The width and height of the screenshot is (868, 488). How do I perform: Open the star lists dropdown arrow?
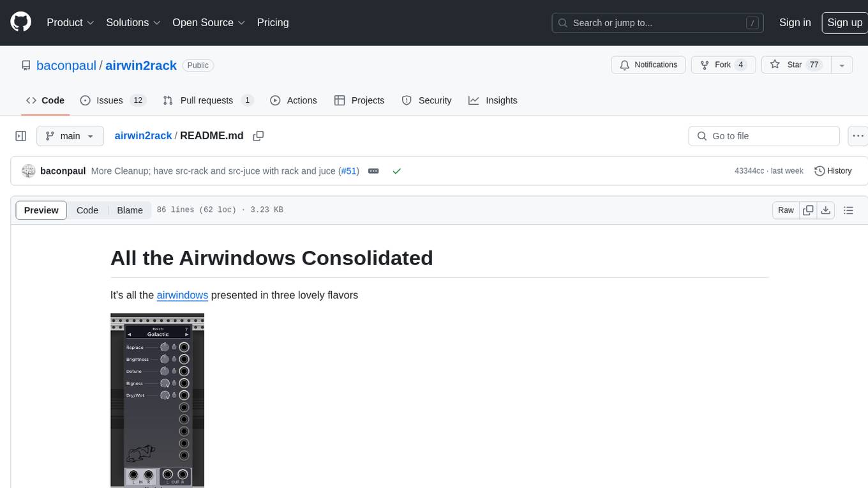(x=842, y=65)
